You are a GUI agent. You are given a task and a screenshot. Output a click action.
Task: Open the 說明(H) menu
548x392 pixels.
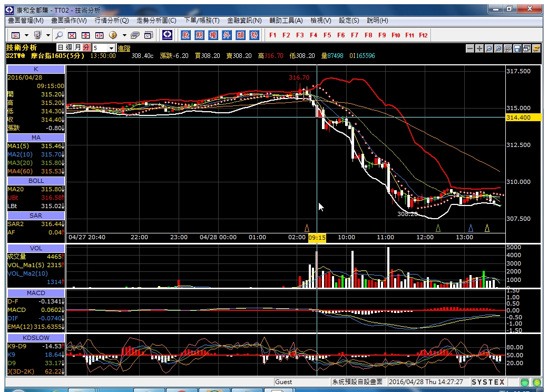coord(377,21)
